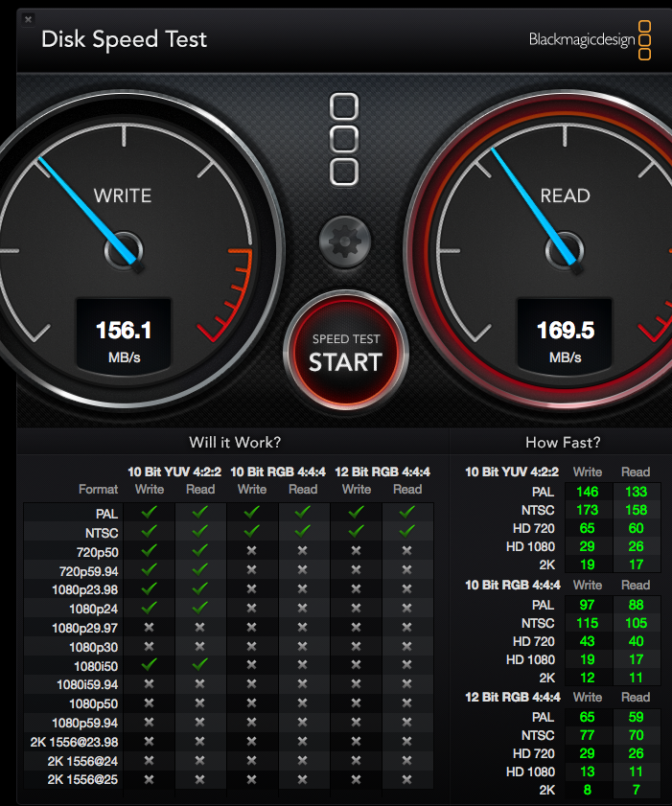
Task: Click the 'Format' column header
Action: [x=98, y=490]
